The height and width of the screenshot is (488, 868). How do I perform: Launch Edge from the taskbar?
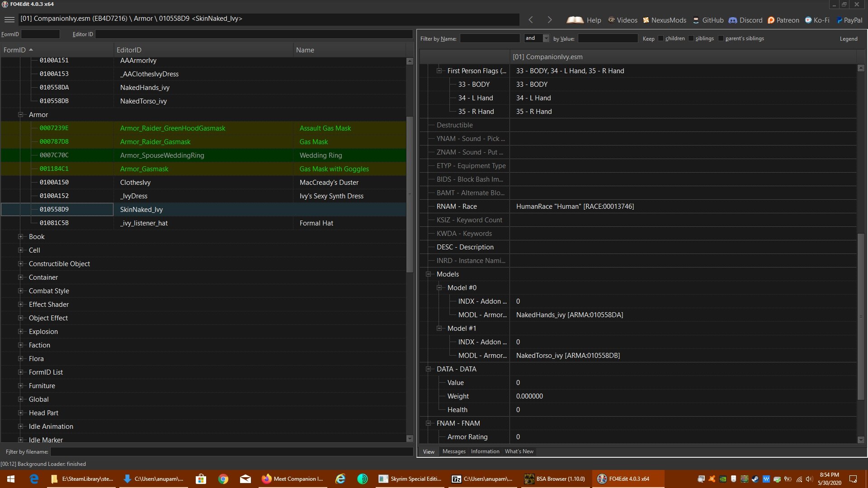pyautogui.click(x=34, y=479)
